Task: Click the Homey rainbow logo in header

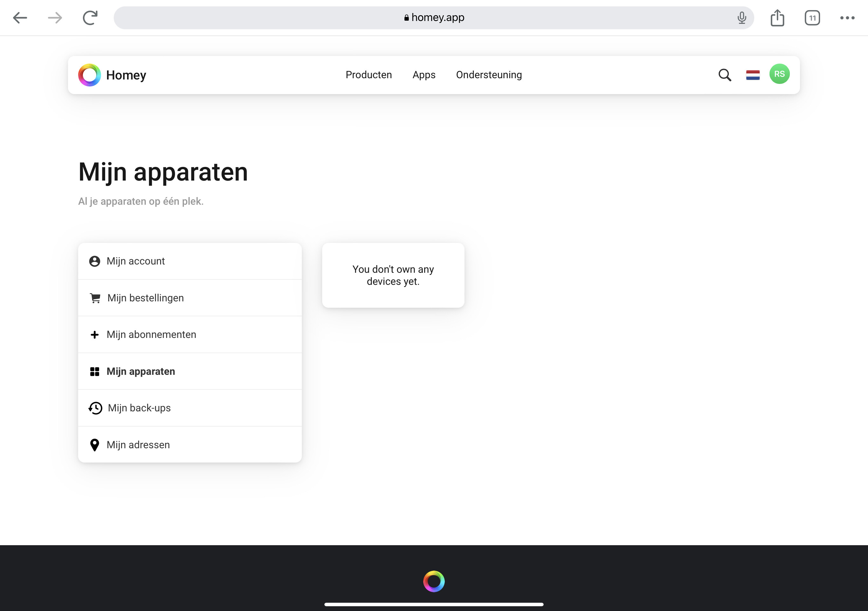Action: tap(90, 75)
